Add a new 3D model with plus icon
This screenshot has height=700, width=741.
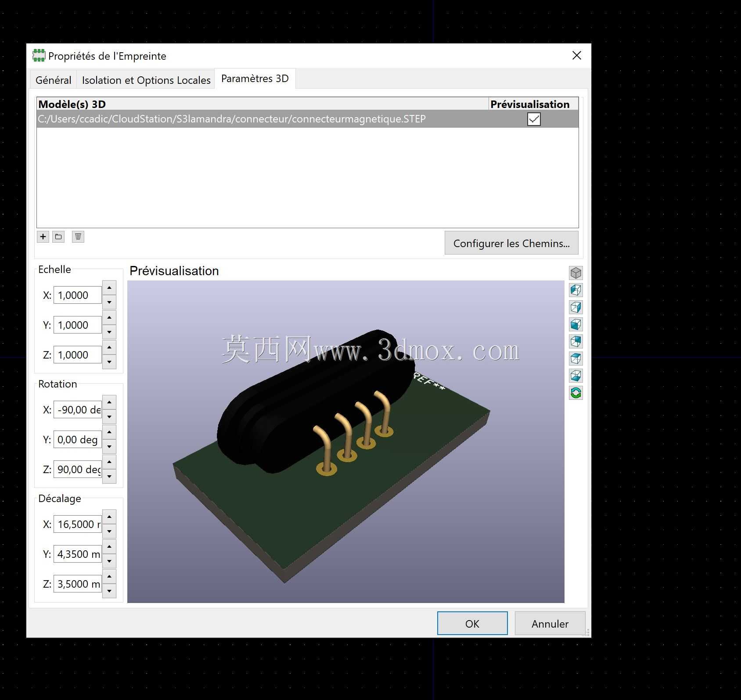pos(43,237)
